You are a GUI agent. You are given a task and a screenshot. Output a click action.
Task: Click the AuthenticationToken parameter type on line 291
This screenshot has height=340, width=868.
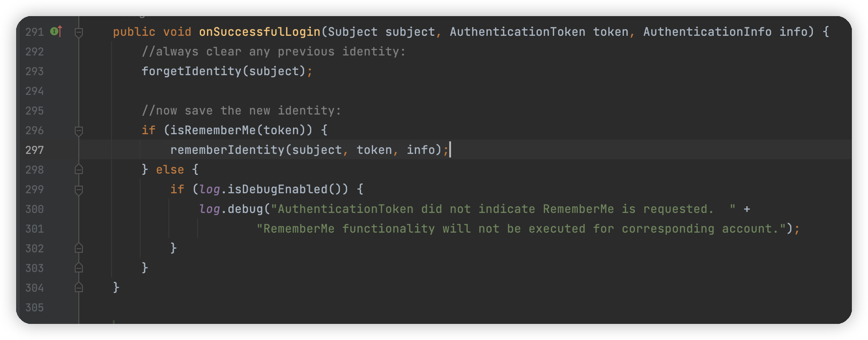(517, 32)
